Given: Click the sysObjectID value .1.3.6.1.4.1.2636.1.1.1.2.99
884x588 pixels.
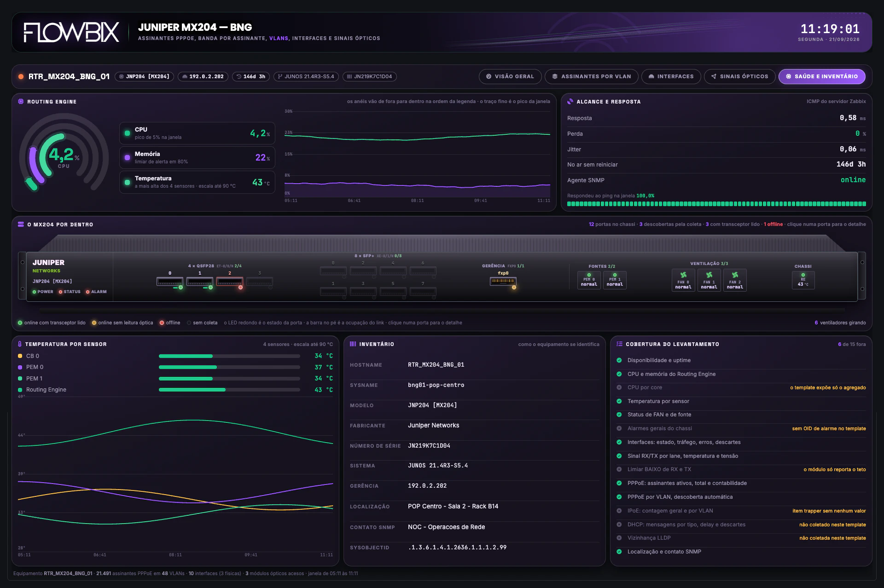Looking at the screenshot, I should click(457, 548).
